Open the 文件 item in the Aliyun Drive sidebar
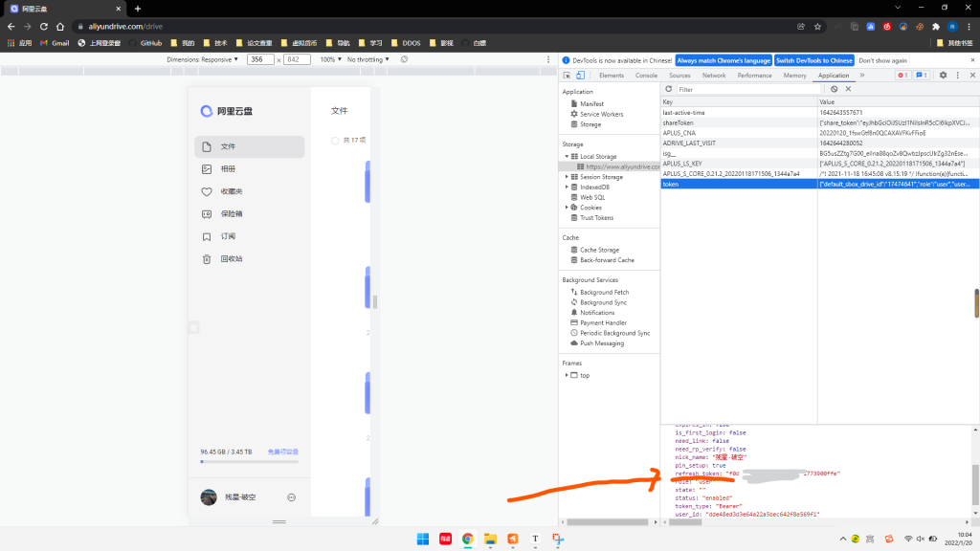This screenshot has width=980, height=551. click(x=250, y=146)
